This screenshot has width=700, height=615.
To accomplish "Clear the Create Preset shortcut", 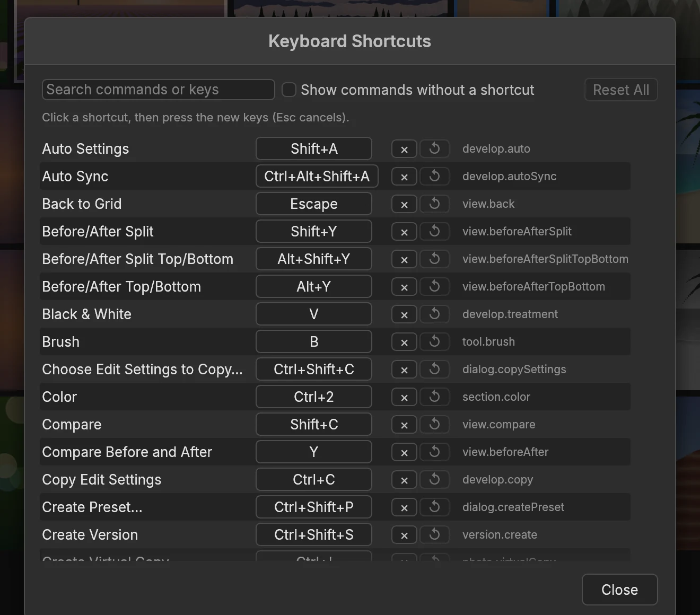I will (404, 507).
